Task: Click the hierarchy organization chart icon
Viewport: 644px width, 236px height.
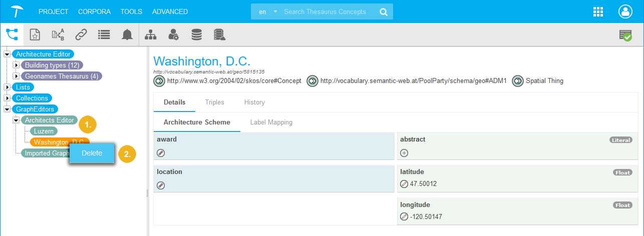Action: point(150,34)
